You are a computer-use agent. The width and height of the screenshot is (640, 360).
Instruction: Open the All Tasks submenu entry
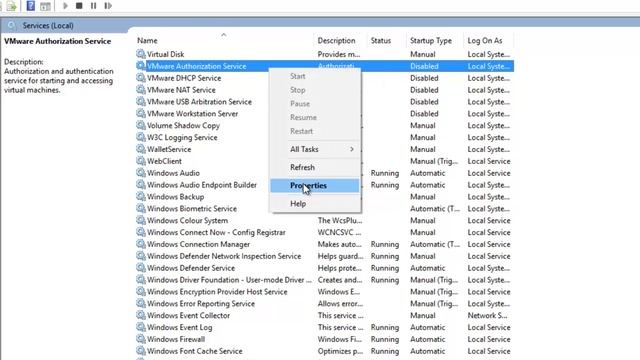[x=315, y=149]
